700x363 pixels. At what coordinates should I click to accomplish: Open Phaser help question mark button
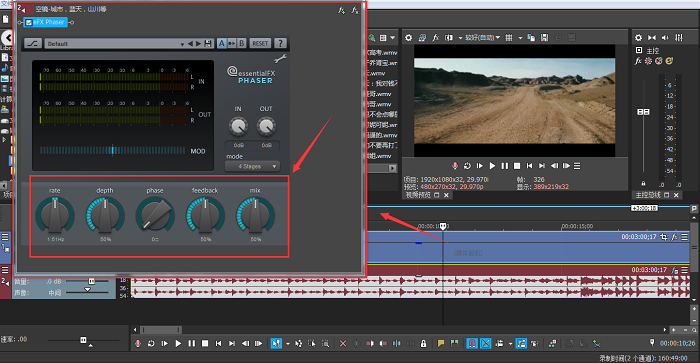click(280, 43)
